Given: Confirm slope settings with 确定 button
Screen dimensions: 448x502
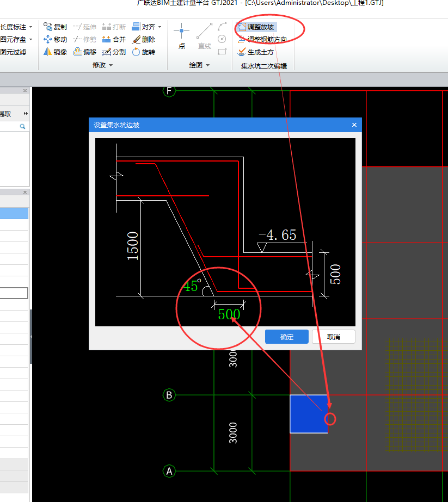Looking at the screenshot, I should click(x=287, y=337).
